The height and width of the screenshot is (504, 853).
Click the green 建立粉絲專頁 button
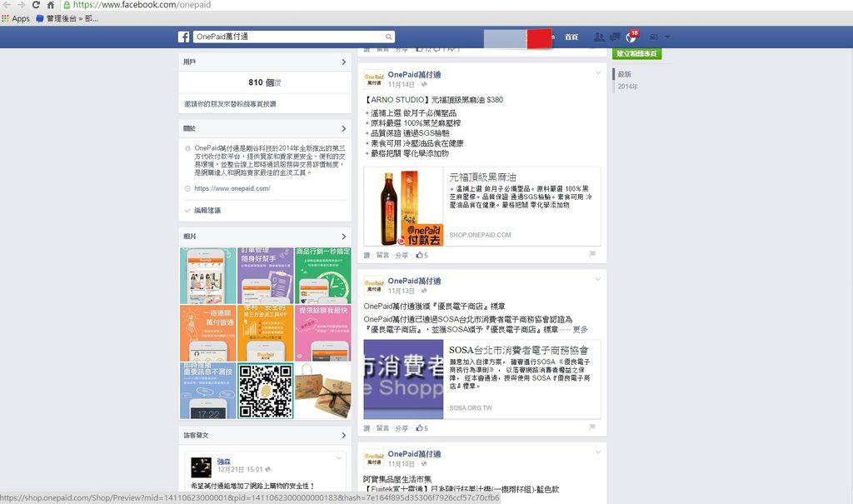pos(636,53)
